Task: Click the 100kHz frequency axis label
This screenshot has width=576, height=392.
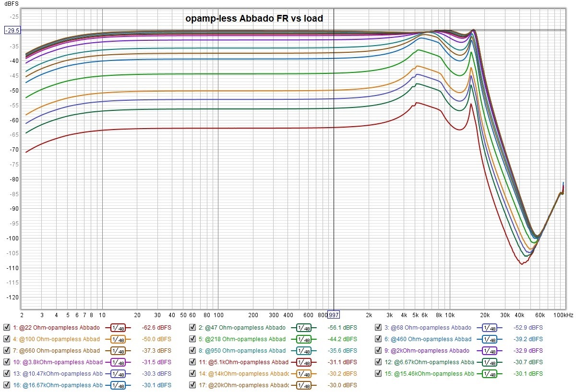Action: click(x=563, y=315)
